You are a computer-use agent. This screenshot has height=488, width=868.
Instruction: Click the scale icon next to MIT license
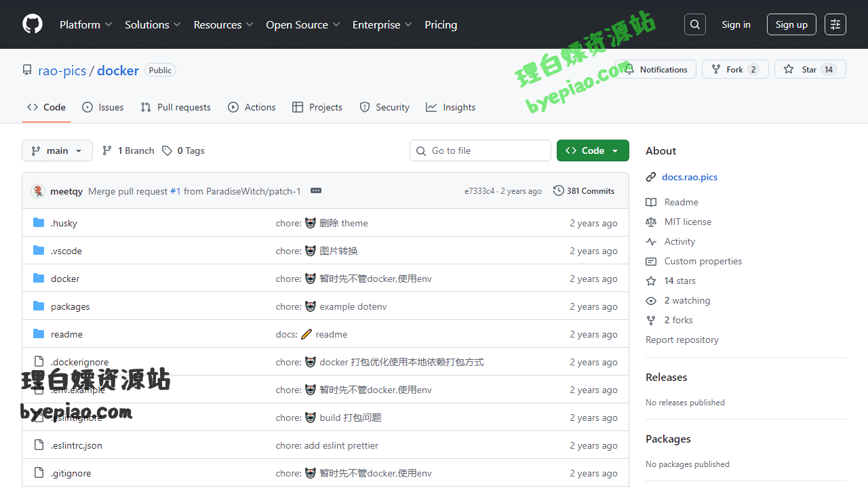click(x=651, y=222)
